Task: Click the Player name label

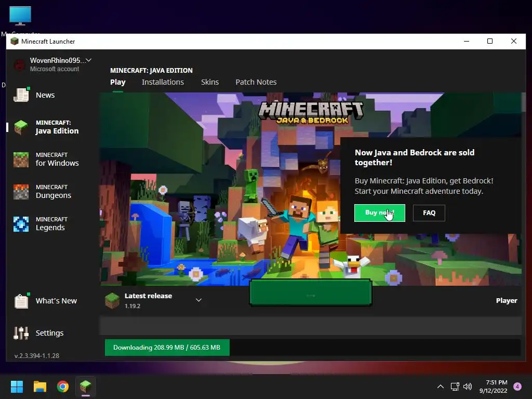Action: coord(507,301)
